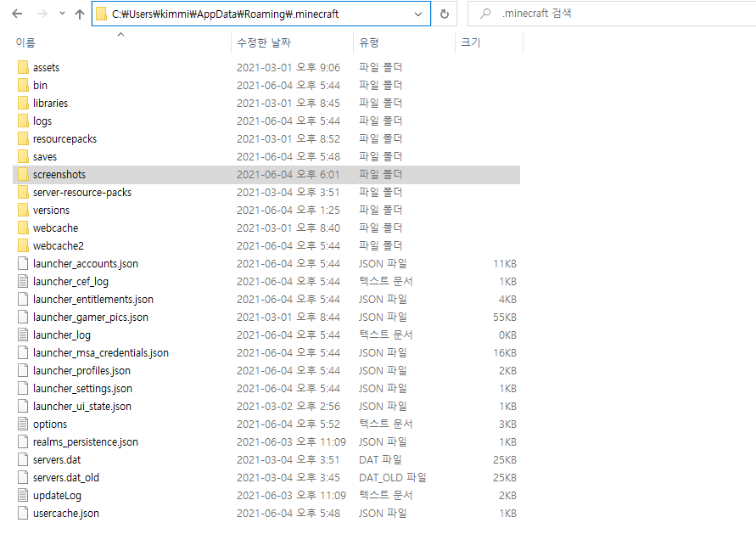Click the launcher_ui_state.json file icon
756x534 pixels.
point(23,407)
